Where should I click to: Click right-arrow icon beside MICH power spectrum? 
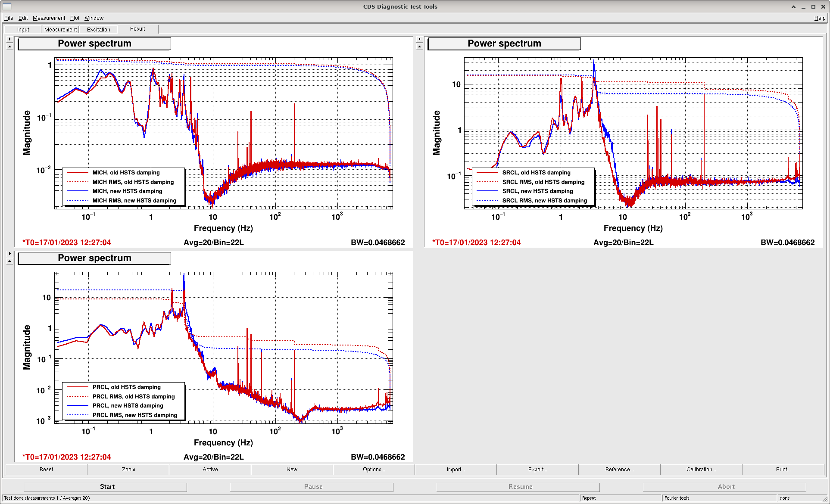pyautogui.click(x=9, y=39)
